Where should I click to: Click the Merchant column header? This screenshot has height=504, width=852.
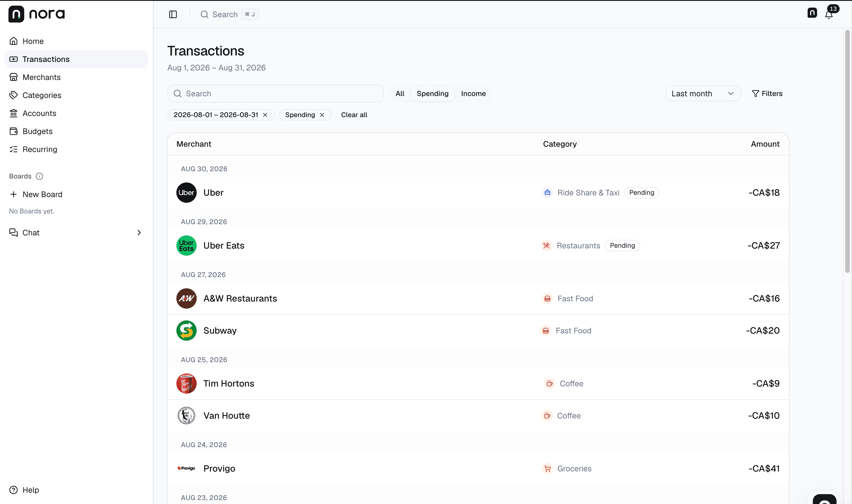(x=194, y=144)
